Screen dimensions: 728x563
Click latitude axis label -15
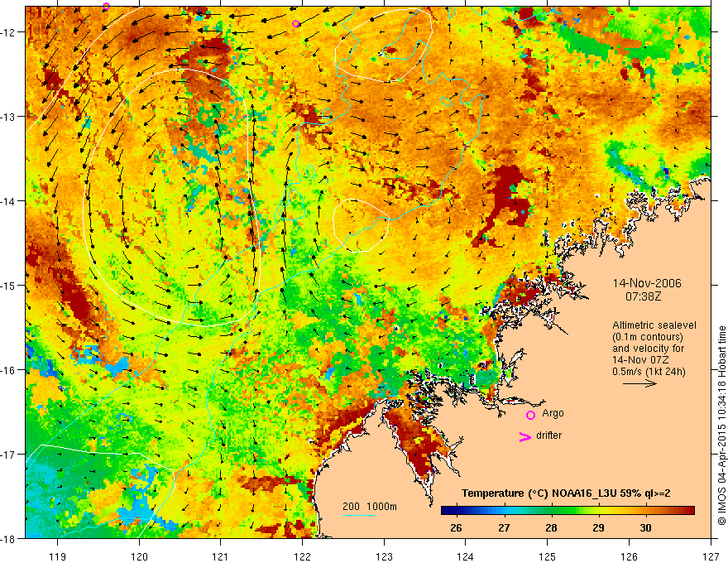[9, 285]
